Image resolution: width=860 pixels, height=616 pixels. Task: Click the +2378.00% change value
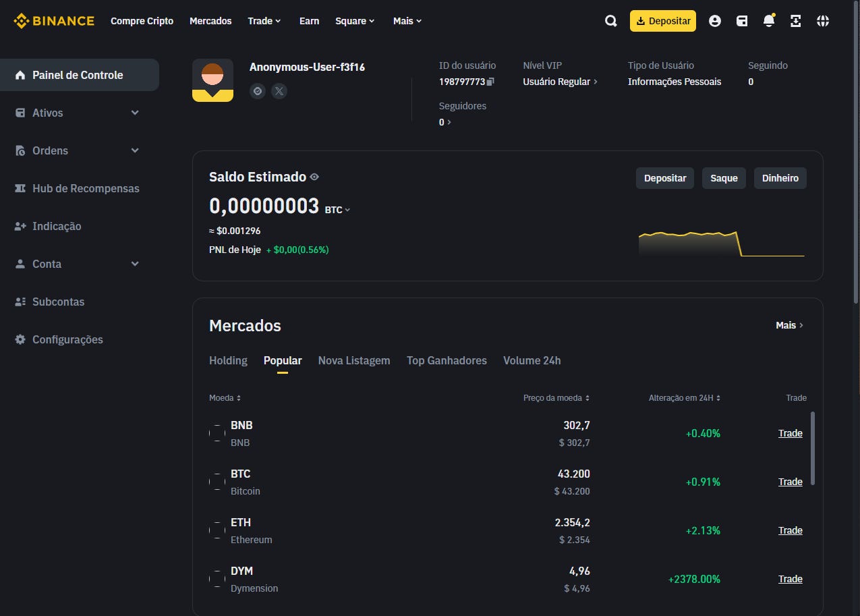click(x=694, y=579)
